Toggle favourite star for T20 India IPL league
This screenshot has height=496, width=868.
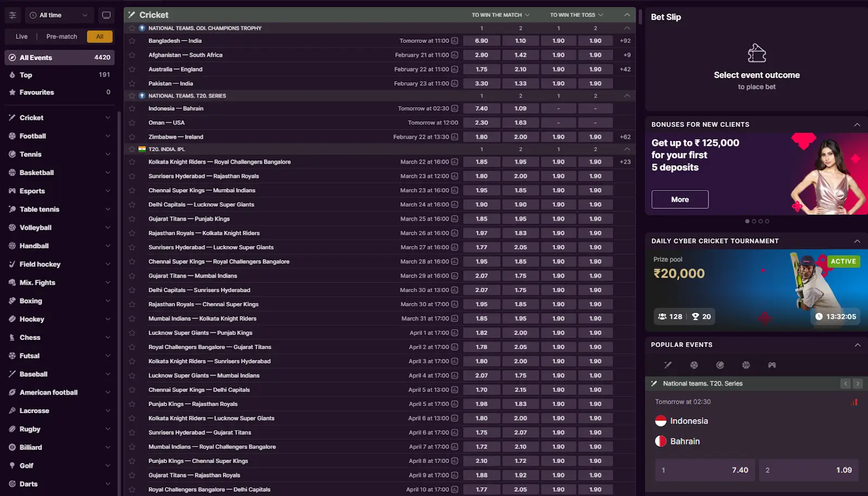tap(132, 149)
